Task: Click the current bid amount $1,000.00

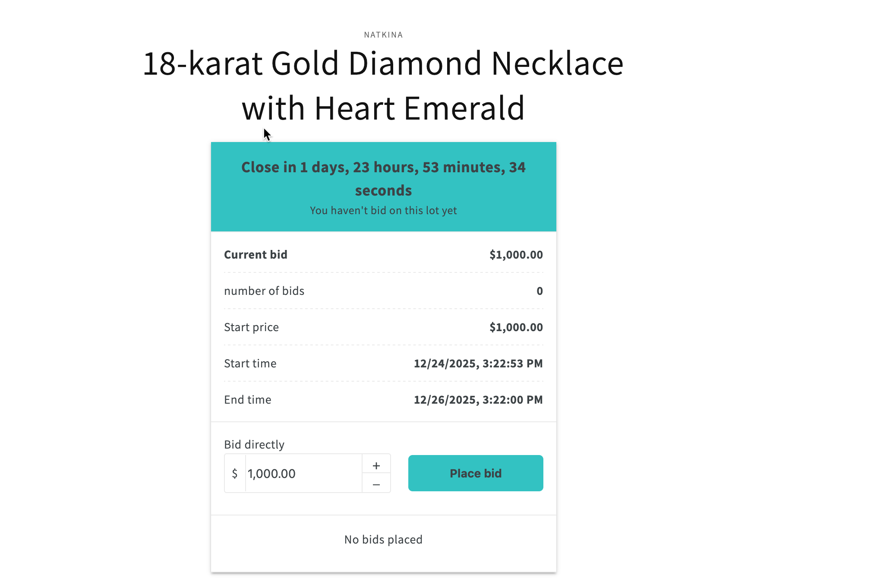Action: pos(516,255)
